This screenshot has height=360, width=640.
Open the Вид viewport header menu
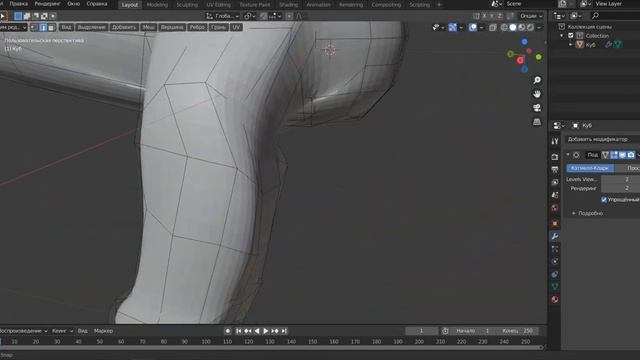66,27
